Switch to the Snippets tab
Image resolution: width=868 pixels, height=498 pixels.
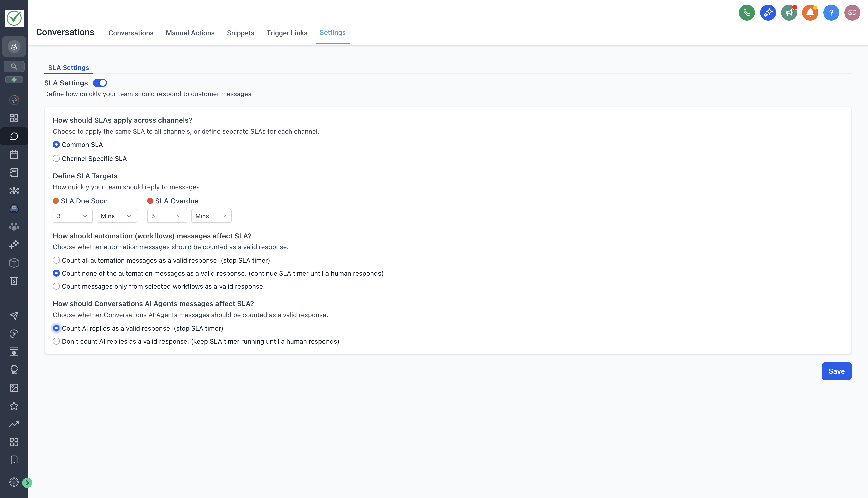[x=240, y=33]
